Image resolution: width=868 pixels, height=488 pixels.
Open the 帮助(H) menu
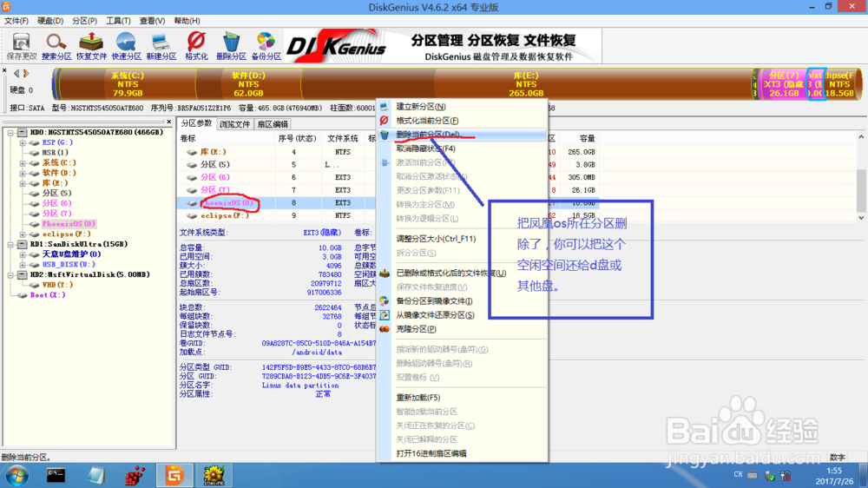point(187,21)
